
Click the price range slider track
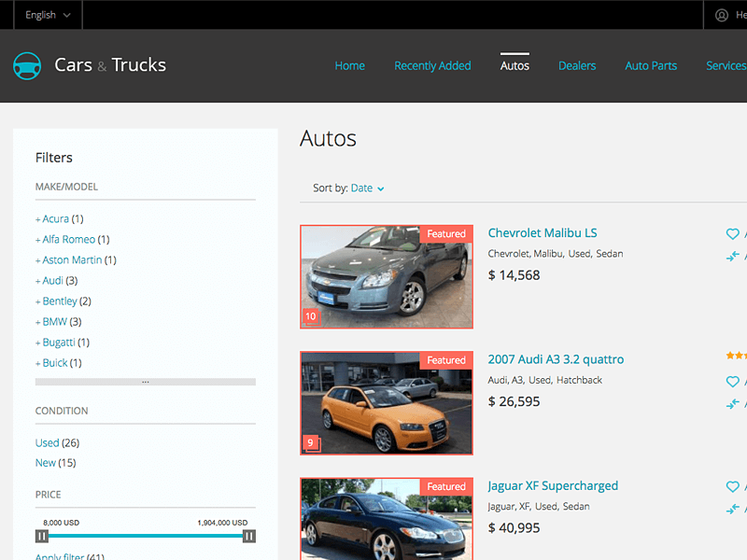[146, 536]
